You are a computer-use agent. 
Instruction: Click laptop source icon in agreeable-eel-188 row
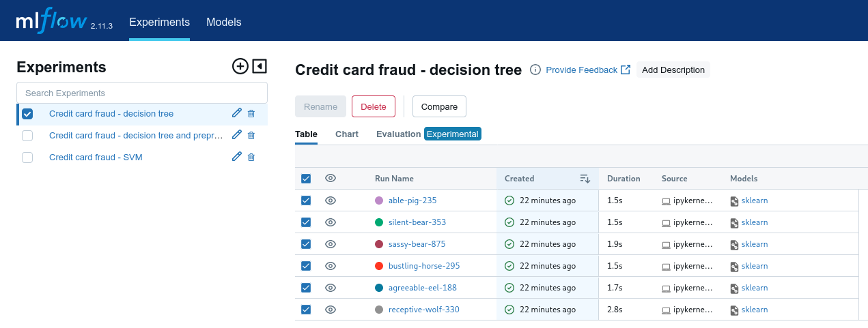(x=666, y=288)
